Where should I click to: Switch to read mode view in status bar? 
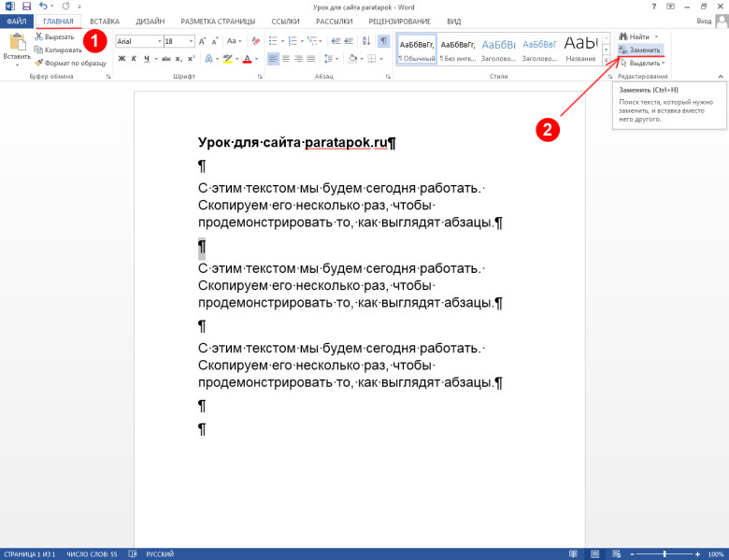573,554
